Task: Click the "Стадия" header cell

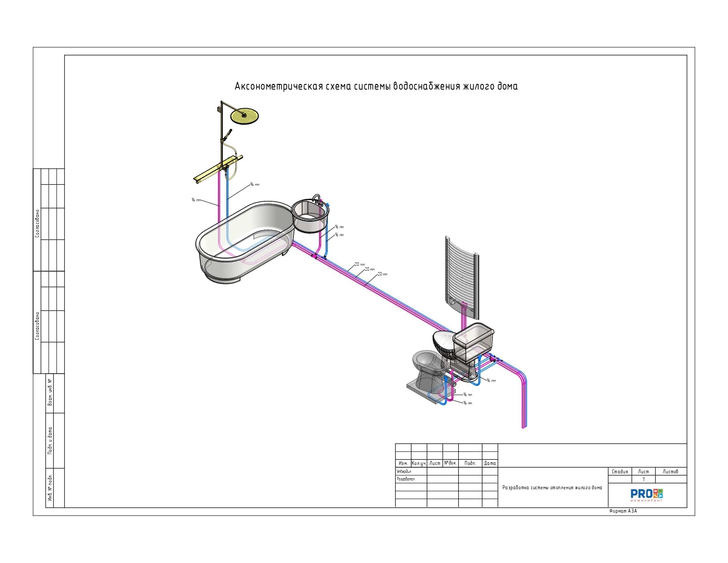Action: click(620, 472)
